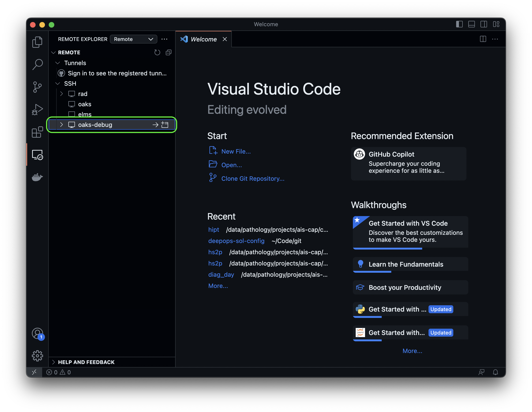Open recent project deepops-sol-config
This screenshot has width=532, height=412.
click(236, 241)
